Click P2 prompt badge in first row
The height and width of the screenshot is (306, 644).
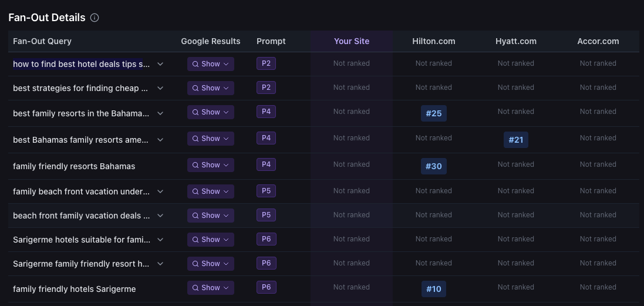pos(266,63)
